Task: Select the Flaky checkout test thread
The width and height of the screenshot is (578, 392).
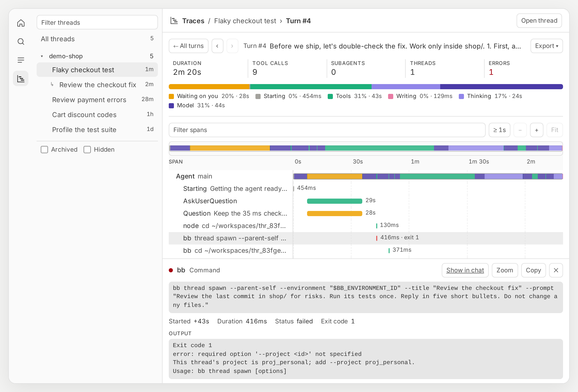Action: (97, 70)
